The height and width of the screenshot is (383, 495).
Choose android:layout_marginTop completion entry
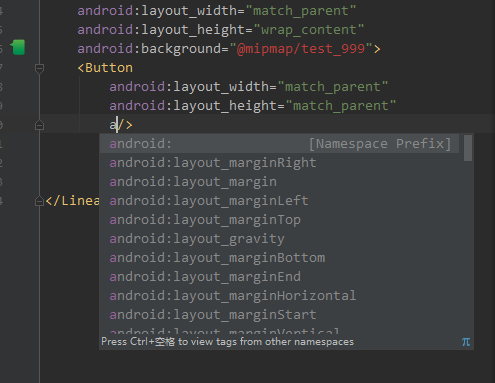279,220
